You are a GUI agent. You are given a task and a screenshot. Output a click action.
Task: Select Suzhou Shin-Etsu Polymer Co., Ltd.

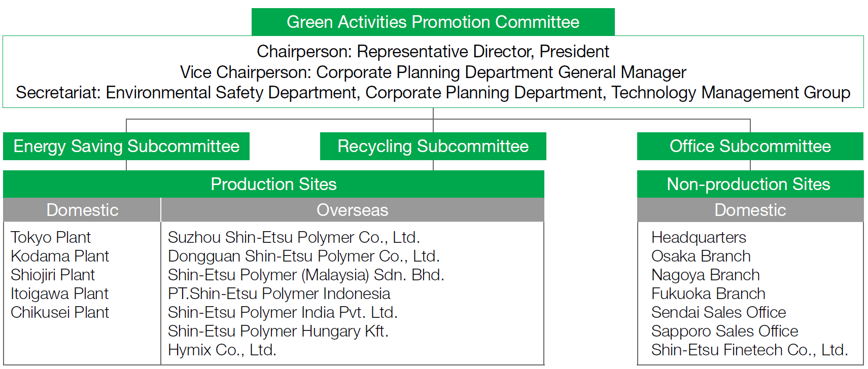click(x=294, y=237)
